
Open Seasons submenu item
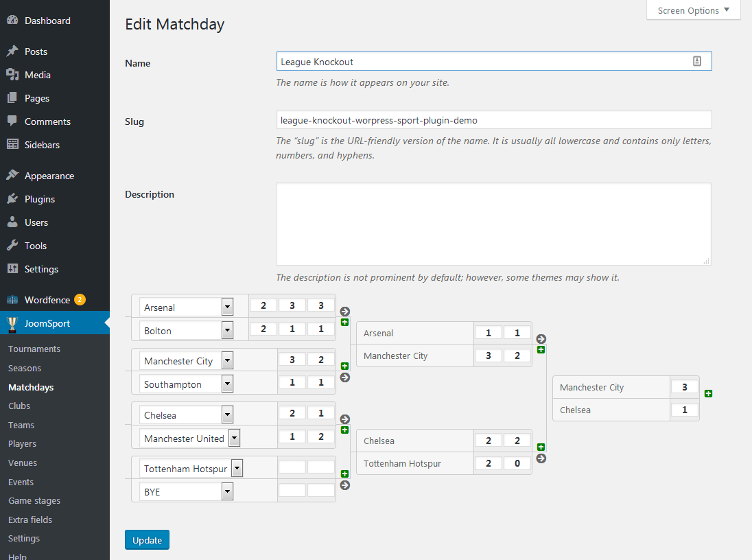click(25, 368)
